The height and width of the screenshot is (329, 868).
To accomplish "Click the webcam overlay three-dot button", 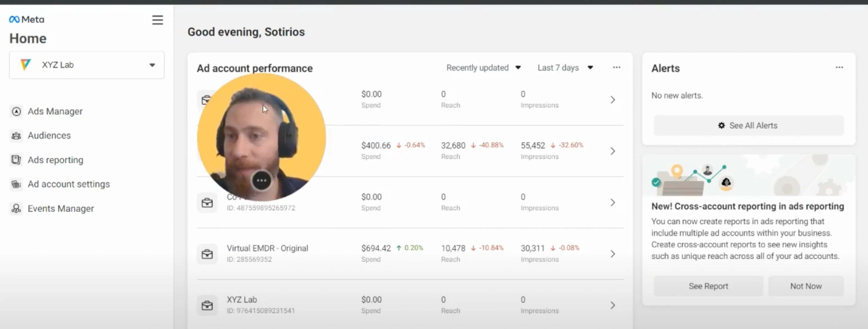I will point(261,181).
